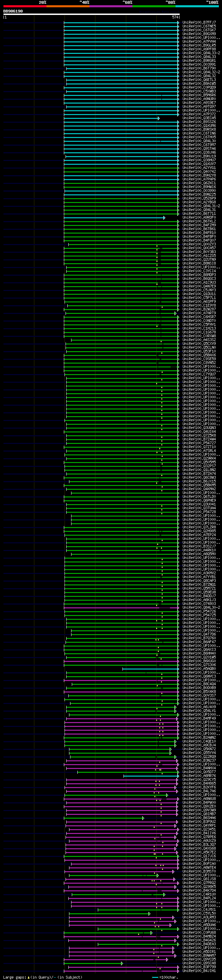Open hit UniRef100_B7FFJ7
The height and width of the screenshot is (980, 222).
tap(199, 23)
